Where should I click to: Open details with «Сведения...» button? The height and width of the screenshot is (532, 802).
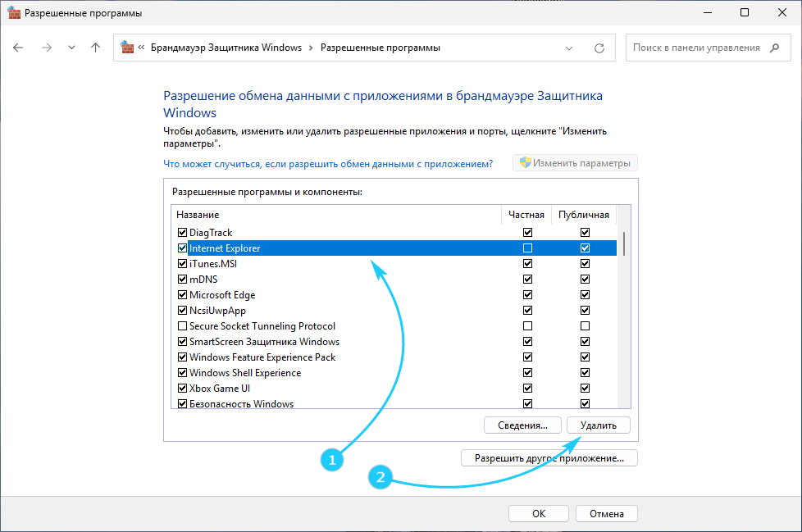coord(522,425)
